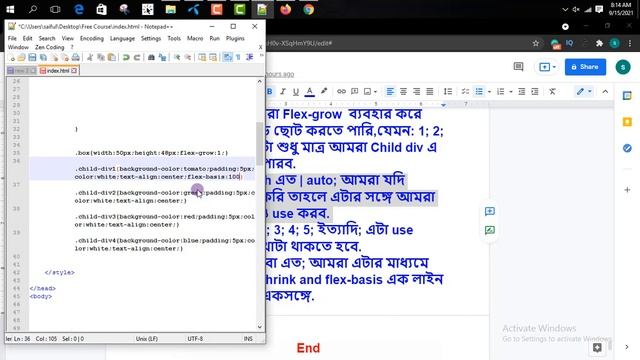640x360 pixels.
Task: Click scroll up arrow in Notepad++ editor
Action: pos(260,81)
